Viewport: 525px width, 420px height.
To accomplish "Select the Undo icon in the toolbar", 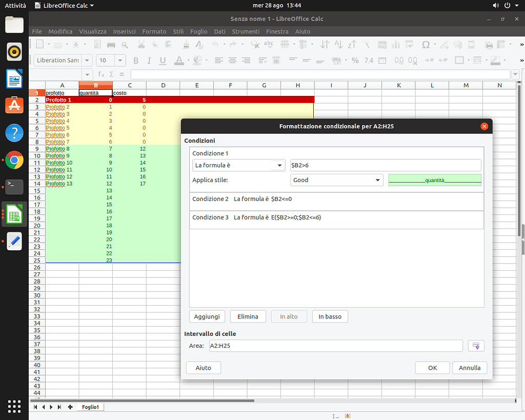I will [x=215, y=45].
